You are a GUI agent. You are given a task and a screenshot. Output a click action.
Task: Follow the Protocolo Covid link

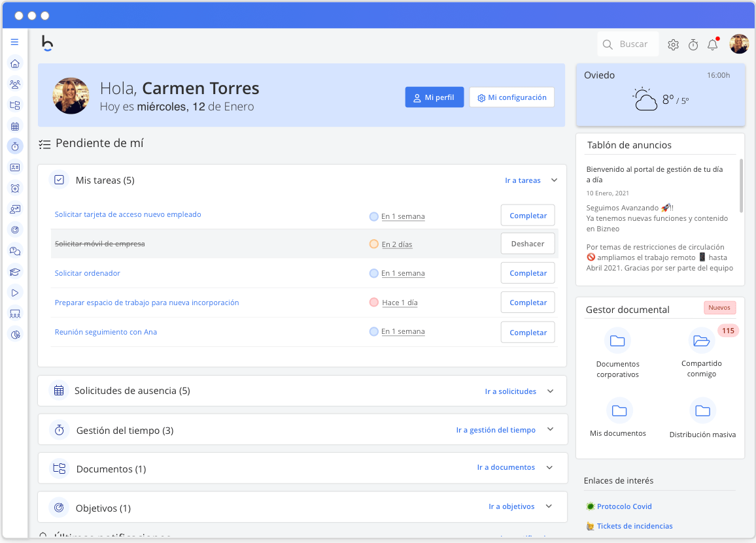coord(623,506)
